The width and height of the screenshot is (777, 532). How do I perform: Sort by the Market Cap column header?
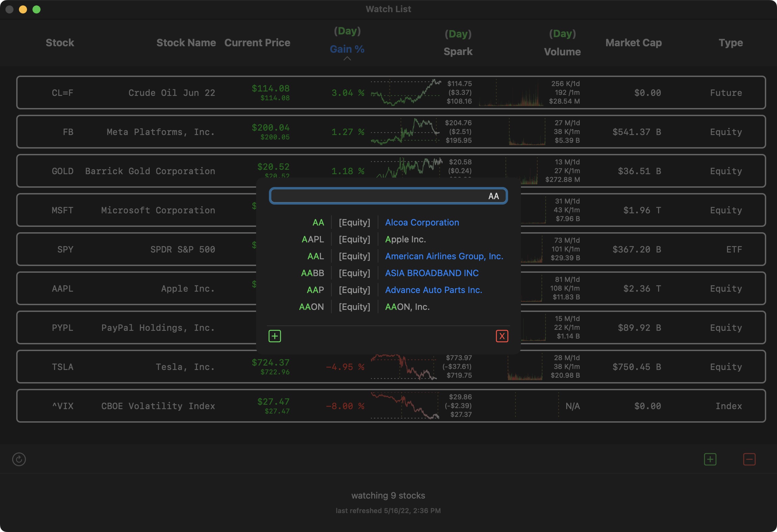click(x=633, y=43)
